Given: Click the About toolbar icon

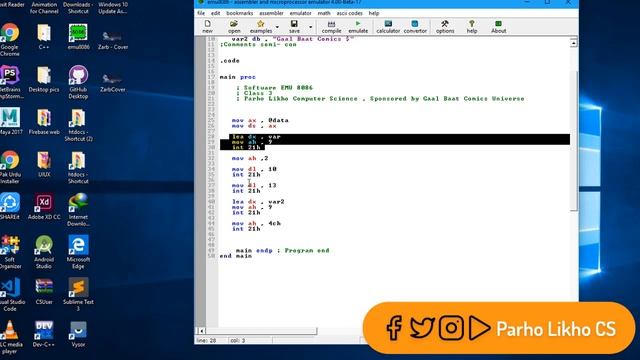Looking at the screenshot, I should pyautogui.click(x=498, y=27).
